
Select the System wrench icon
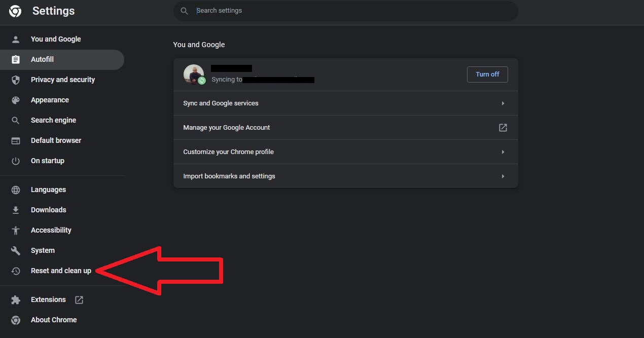(15, 250)
